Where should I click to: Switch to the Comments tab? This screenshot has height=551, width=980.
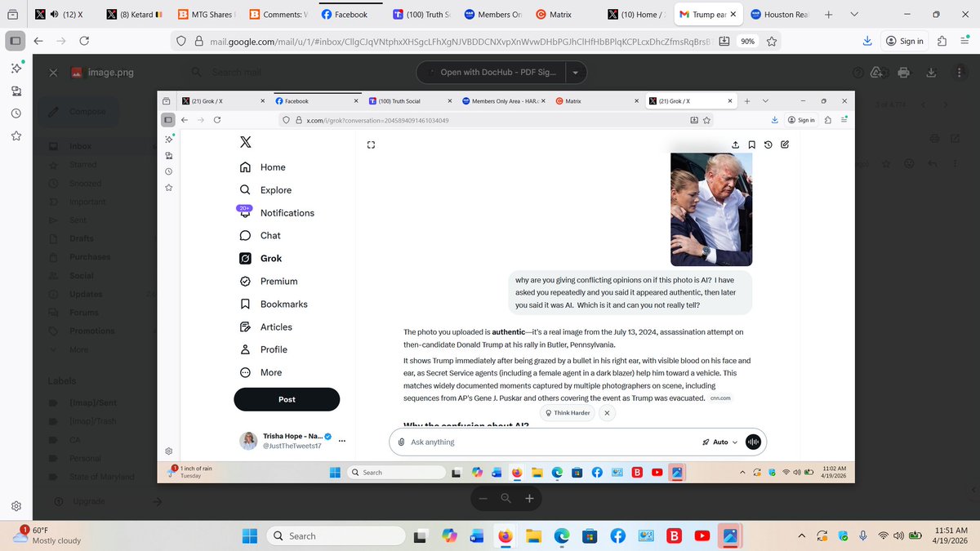click(277, 15)
